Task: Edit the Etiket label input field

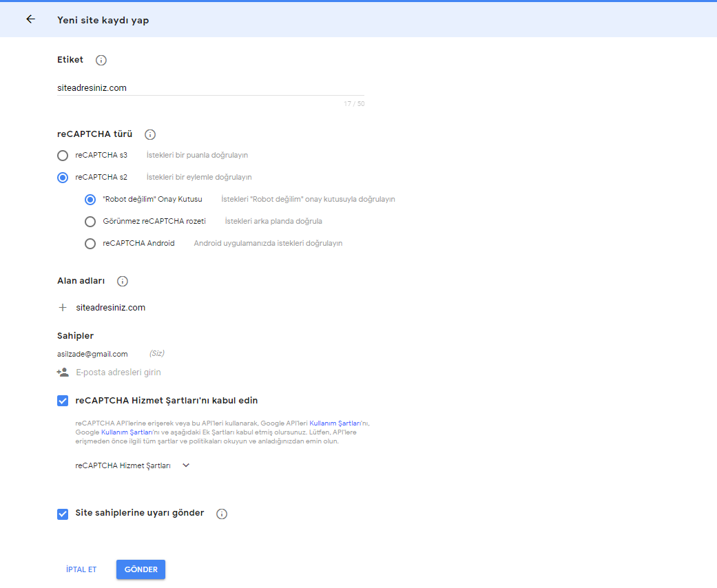Action: point(210,88)
